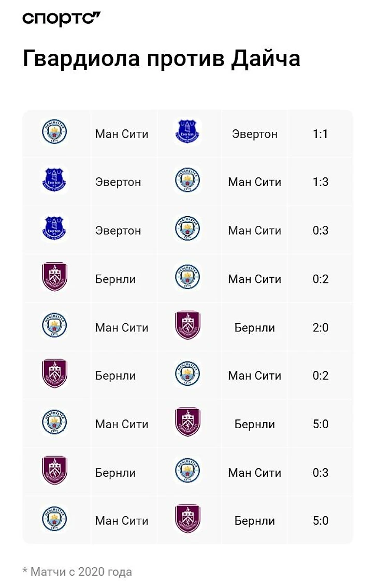Select the Everton crest in the 1:3 match
The width and height of the screenshot is (378, 588).
[54, 180]
